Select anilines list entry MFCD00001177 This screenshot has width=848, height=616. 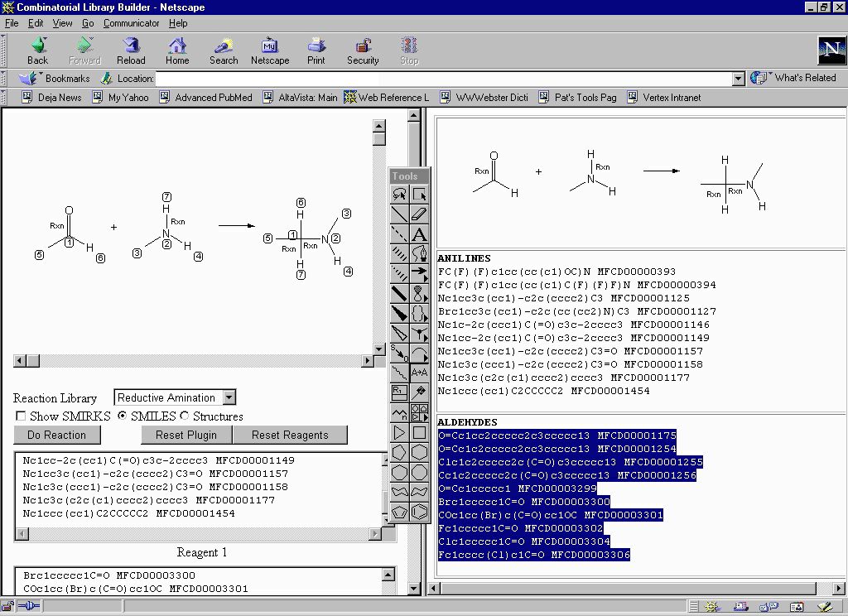click(563, 378)
